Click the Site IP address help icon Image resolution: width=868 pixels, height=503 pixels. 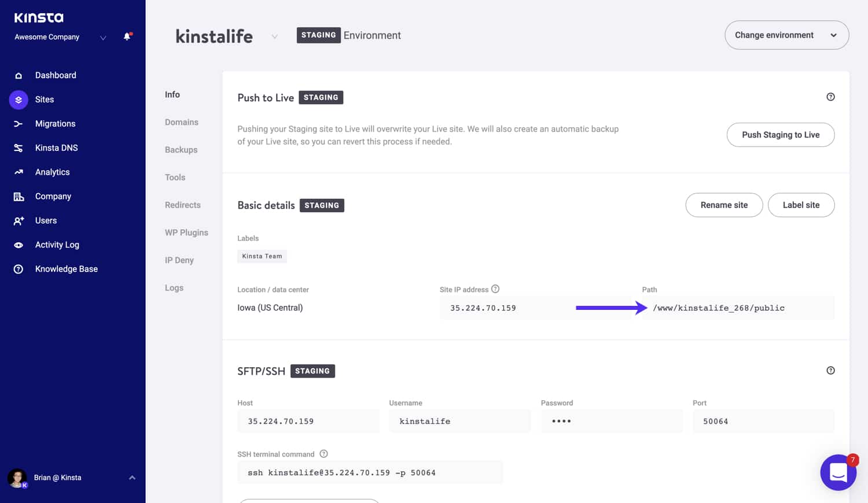[x=496, y=289]
